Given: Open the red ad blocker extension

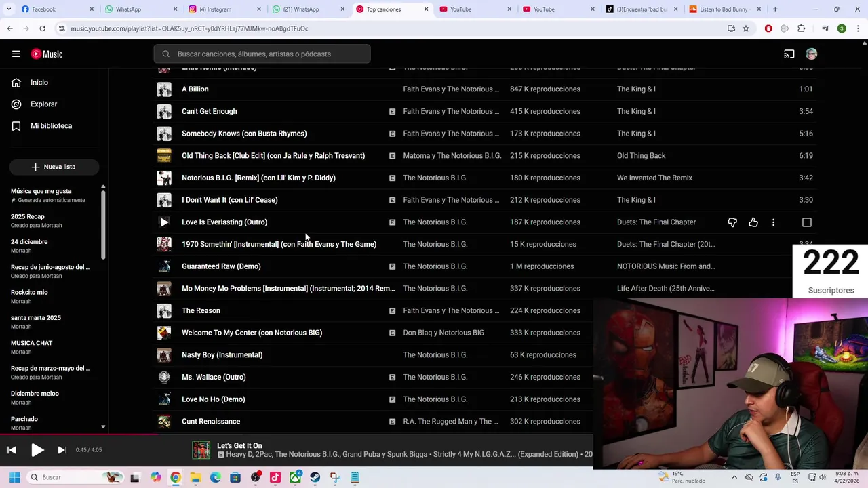Looking at the screenshot, I should 768,28.
